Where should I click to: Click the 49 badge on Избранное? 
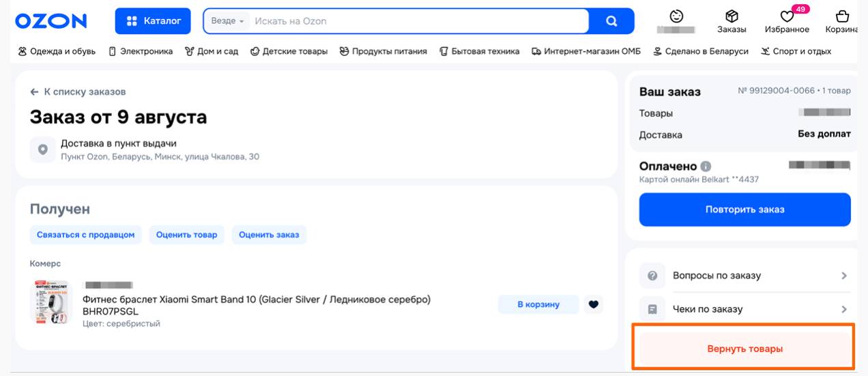point(800,9)
